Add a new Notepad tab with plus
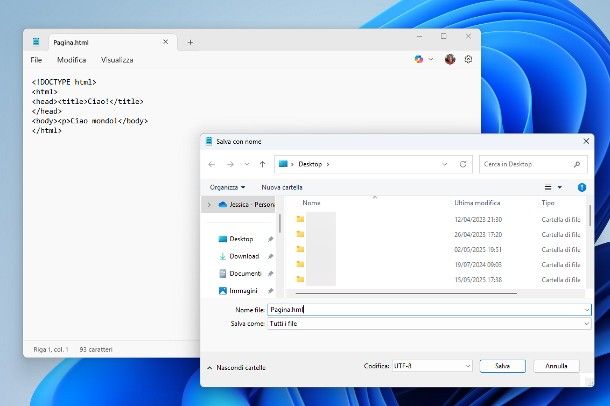Screen dimensions: 610x406 click(190, 42)
